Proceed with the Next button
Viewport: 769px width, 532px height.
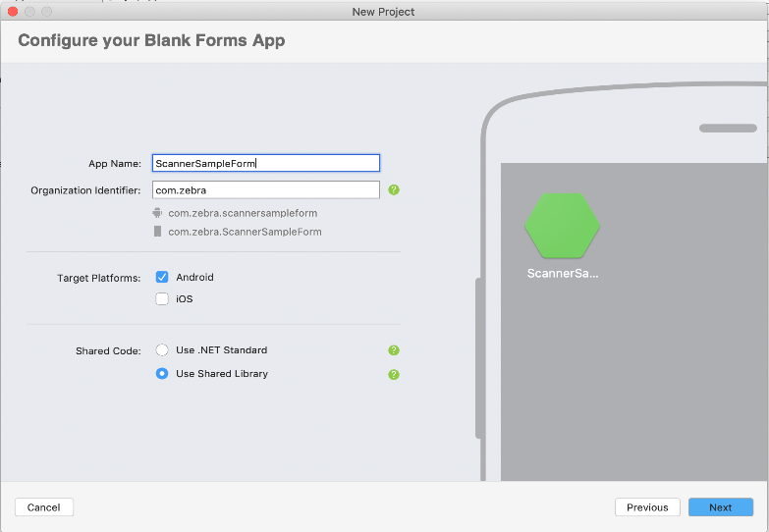tap(720, 507)
